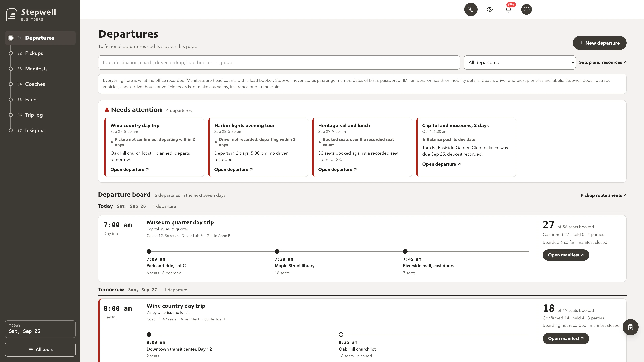Open Pickup route sheets link
Screen dimensions: 644x362
pos(603,195)
